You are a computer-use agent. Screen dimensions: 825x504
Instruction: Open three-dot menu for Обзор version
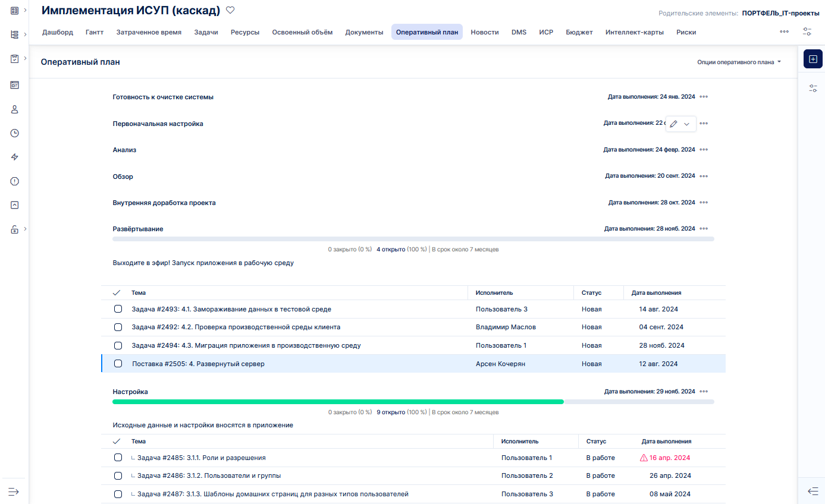click(x=704, y=176)
